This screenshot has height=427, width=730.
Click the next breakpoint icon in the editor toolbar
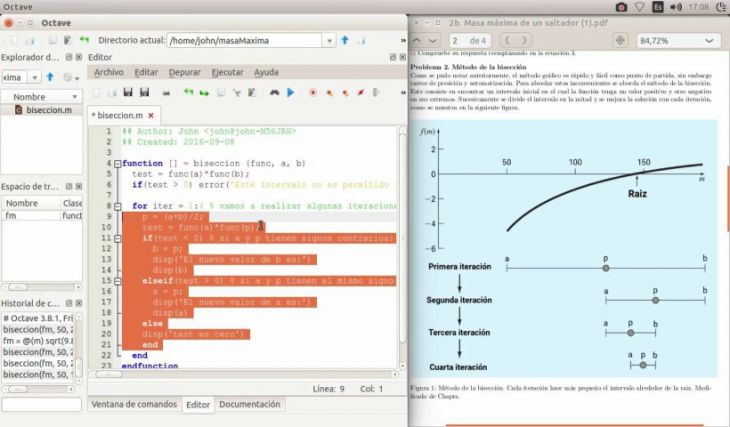[x=330, y=93]
